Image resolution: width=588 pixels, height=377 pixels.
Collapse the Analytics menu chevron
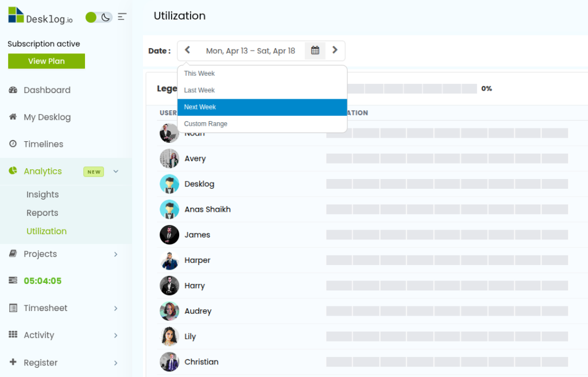click(115, 171)
